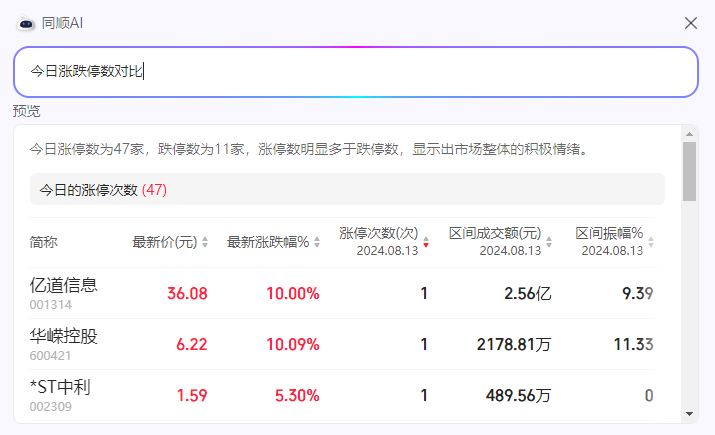
Task: Select price 36.08 cell
Action: point(187,293)
